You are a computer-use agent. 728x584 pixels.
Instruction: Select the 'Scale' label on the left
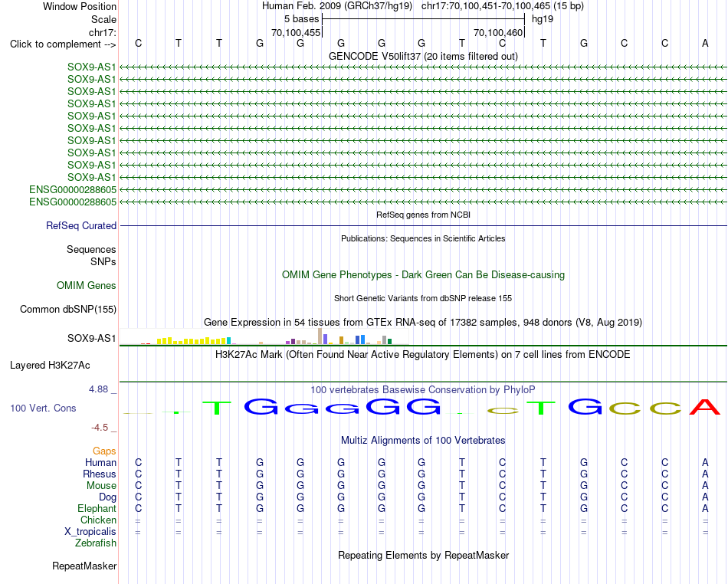(x=103, y=19)
